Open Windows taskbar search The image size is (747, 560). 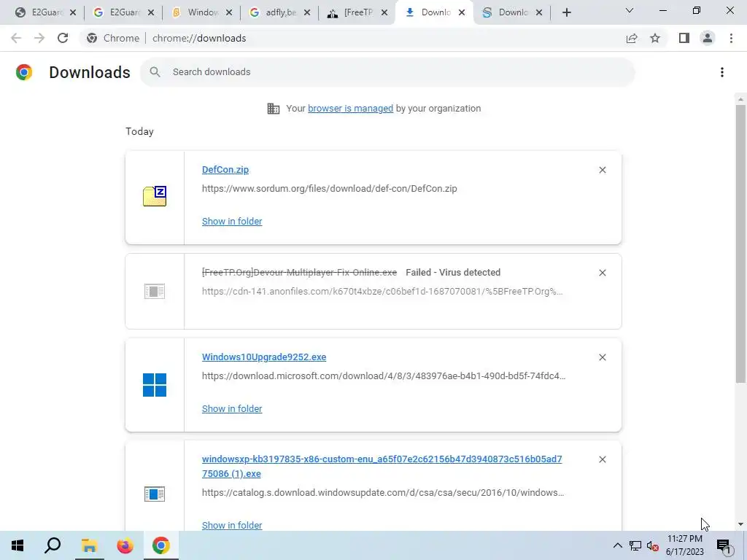click(53, 545)
